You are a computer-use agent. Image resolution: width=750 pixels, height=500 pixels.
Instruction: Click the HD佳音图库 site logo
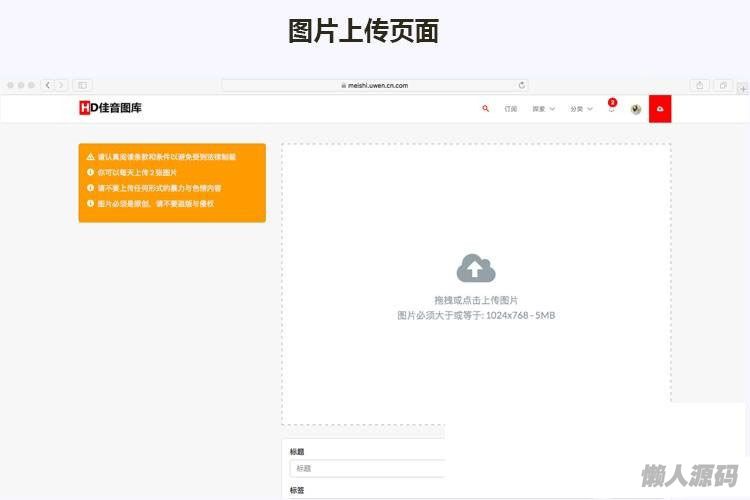(110, 108)
